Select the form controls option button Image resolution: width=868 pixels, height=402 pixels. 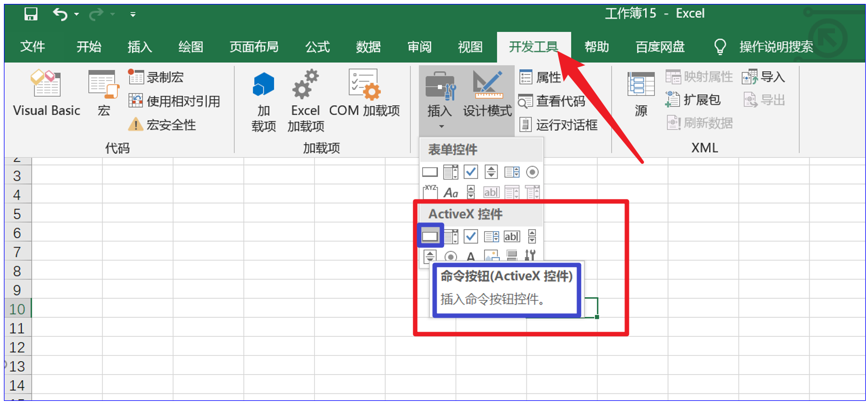tap(532, 172)
